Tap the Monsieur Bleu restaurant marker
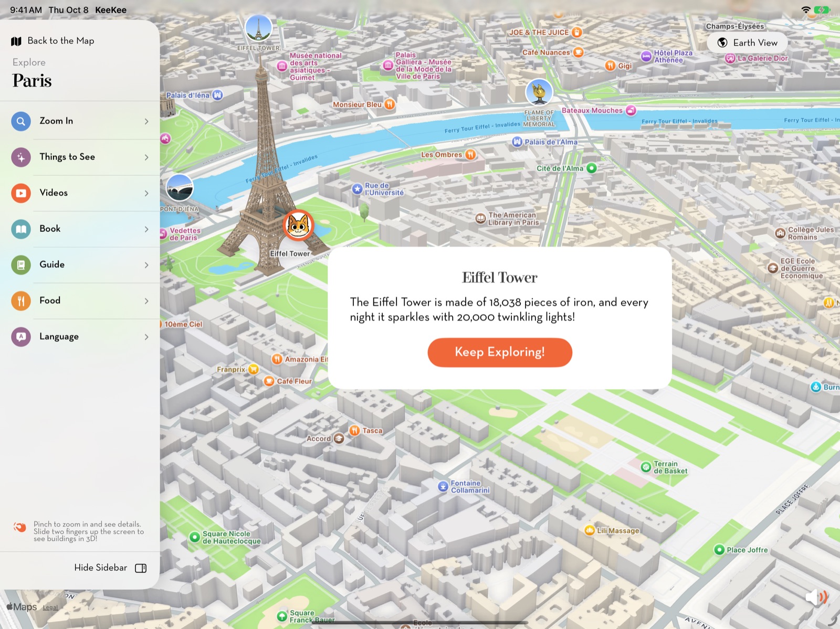The image size is (840, 629). click(x=390, y=104)
